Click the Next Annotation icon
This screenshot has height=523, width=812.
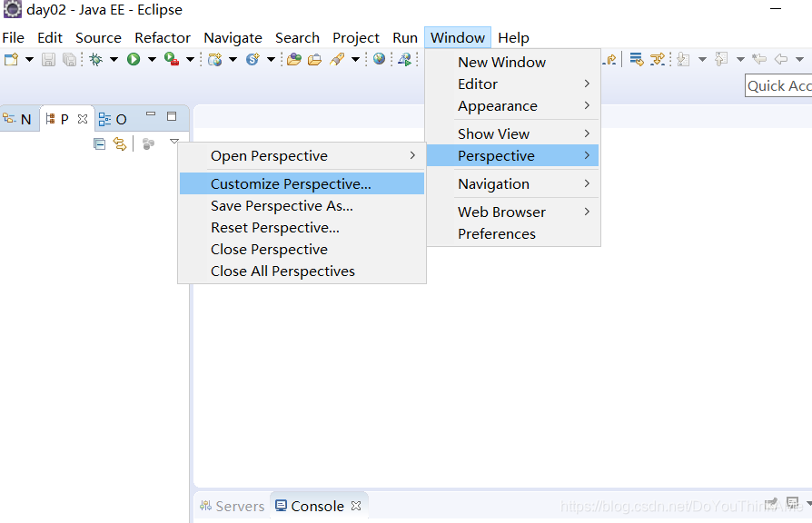coord(684,60)
